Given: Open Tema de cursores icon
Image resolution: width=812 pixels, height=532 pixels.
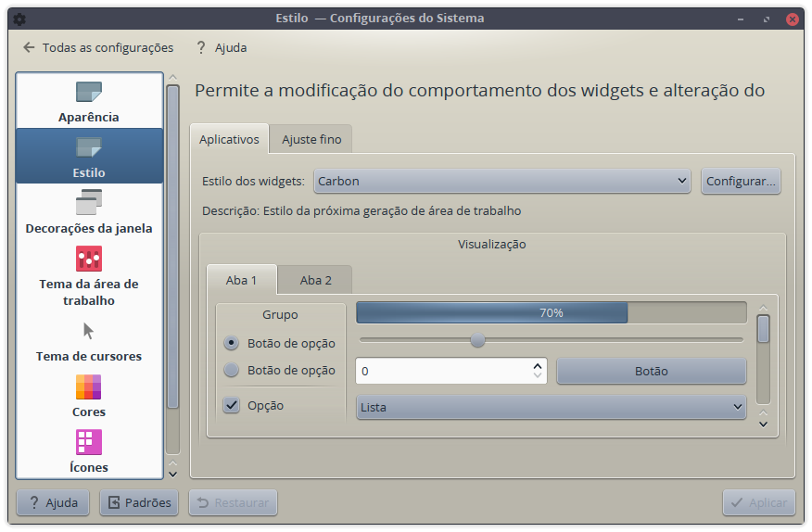Looking at the screenshot, I should tap(89, 331).
